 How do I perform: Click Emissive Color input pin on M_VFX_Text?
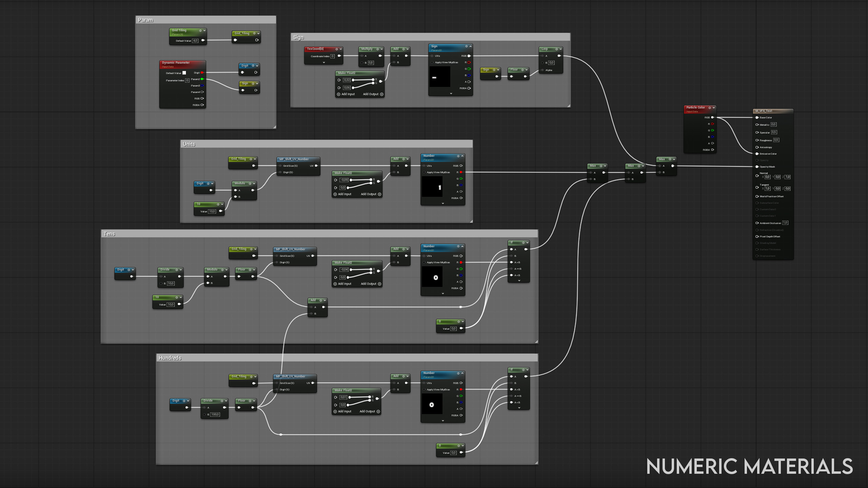click(757, 154)
